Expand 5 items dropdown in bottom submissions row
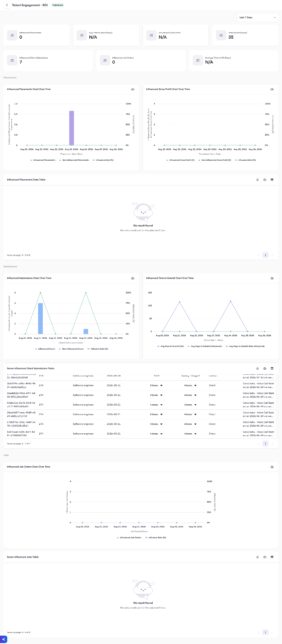This screenshot has height=644, width=282. pos(156,434)
